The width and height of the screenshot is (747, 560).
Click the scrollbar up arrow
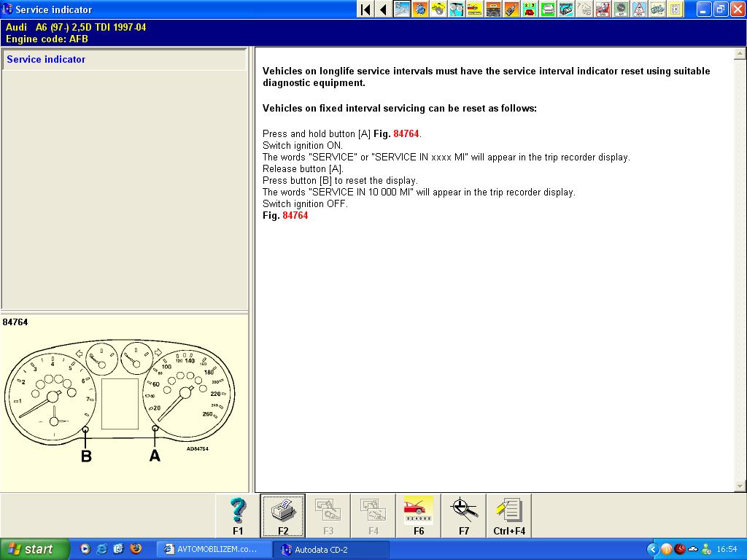[x=740, y=54]
